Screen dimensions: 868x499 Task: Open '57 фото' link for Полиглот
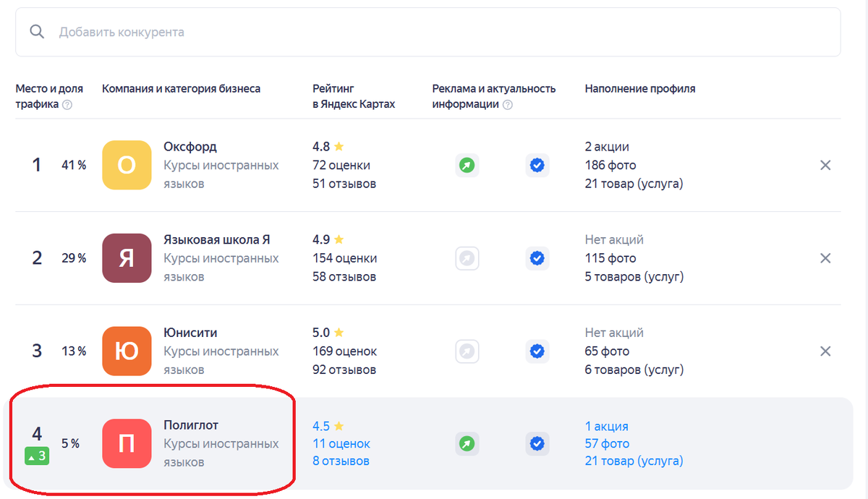pos(607,443)
